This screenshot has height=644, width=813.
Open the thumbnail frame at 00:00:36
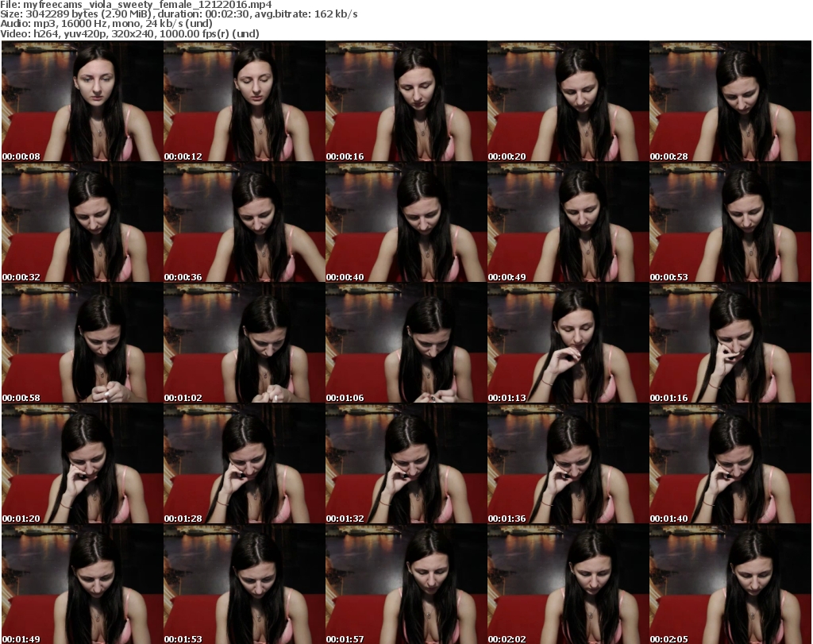[245, 222]
